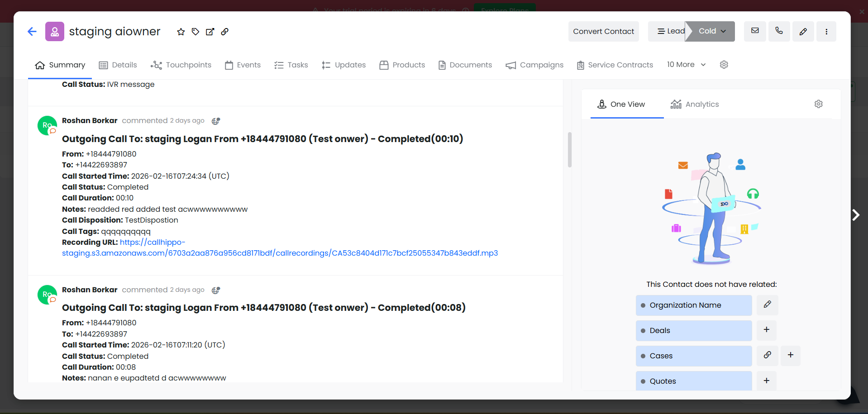Open the Tasks tab
Viewport: 868px width, 414px height.
pos(291,65)
